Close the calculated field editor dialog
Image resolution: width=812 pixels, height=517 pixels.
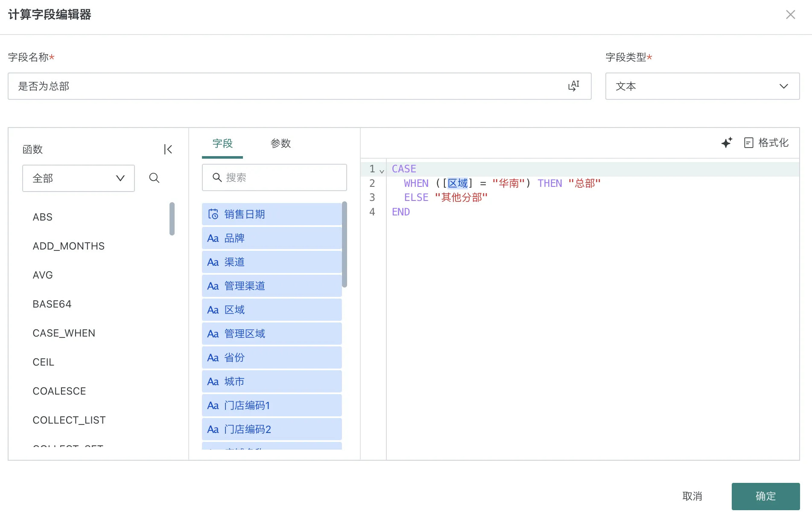[790, 15]
